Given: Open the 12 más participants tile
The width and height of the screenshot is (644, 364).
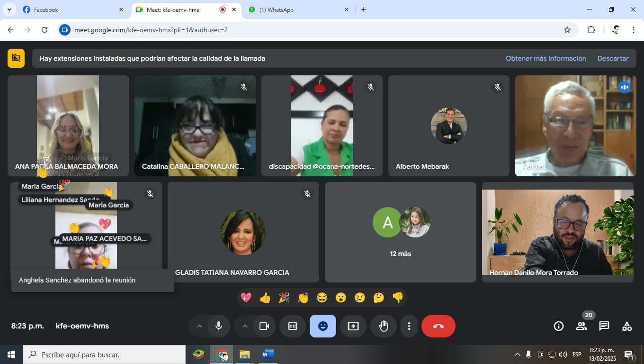Looking at the screenshot, I should pos(400,232).
